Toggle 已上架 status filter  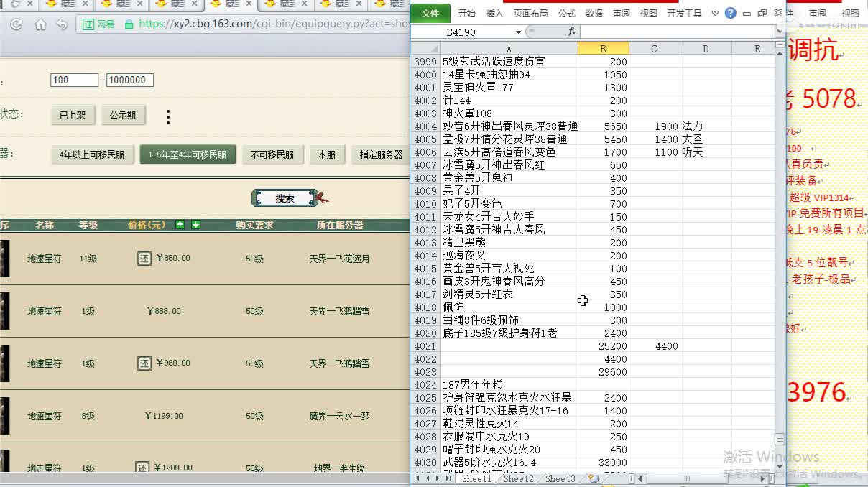(73, 115)
